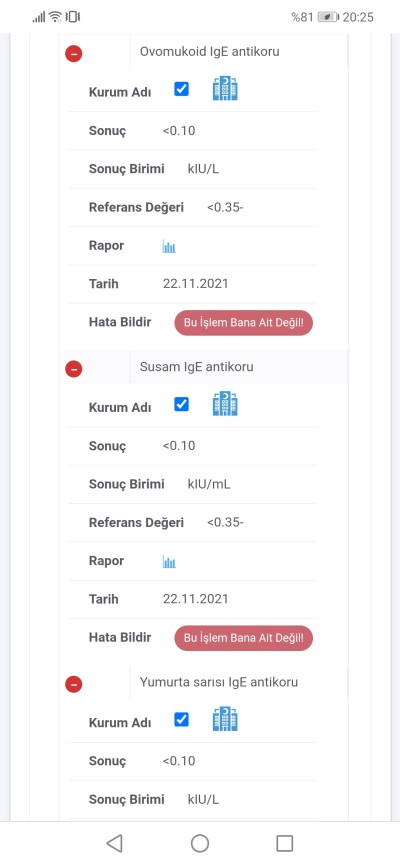Collapse the Yumurta sarısı IgE antikoru section
This screenshot has width=400, height=866.
point(73,684)
